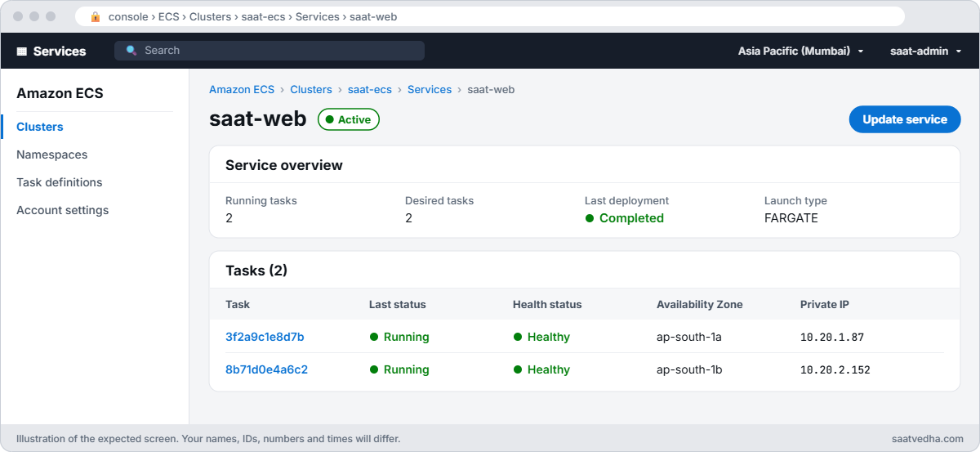Image resolution: width=980 pixels, height=452 pixels.
Task: Click the search magnifier icon
Action: coord(131,51)
